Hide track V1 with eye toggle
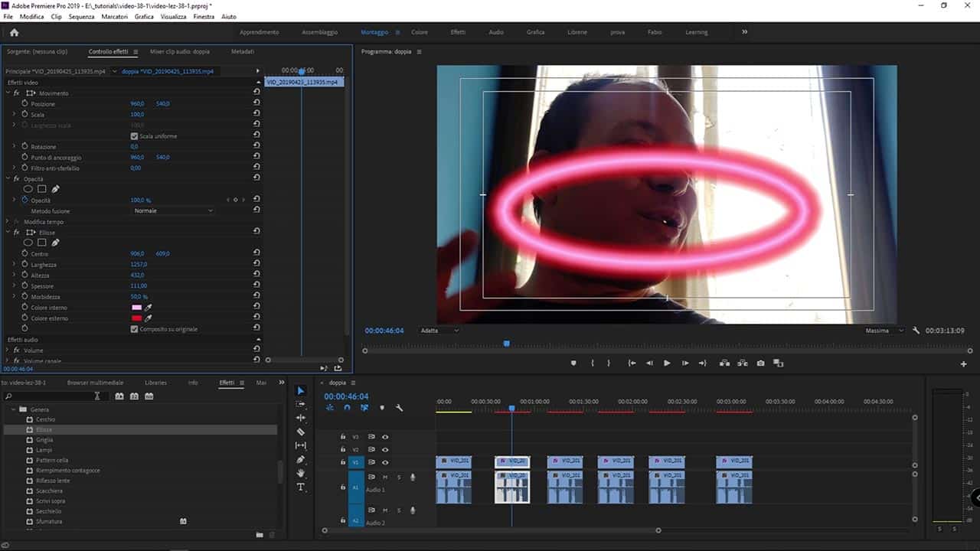 click(x=385, y=462)
